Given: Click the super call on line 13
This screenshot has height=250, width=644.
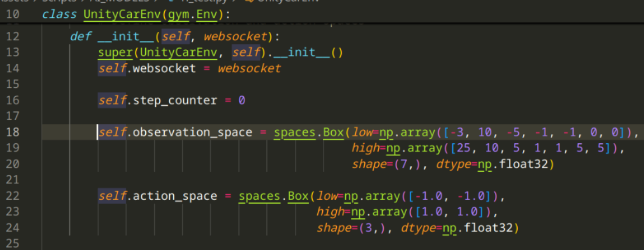Looking at the screenshot, I should 116,53.
